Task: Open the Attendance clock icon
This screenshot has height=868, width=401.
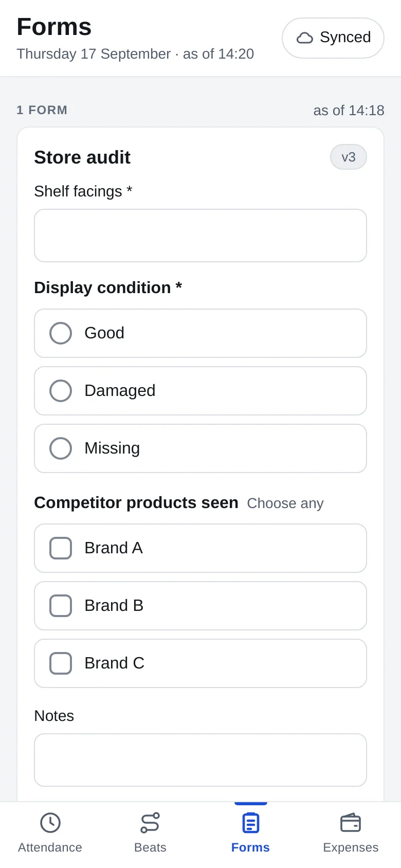Action: (50, 823)
